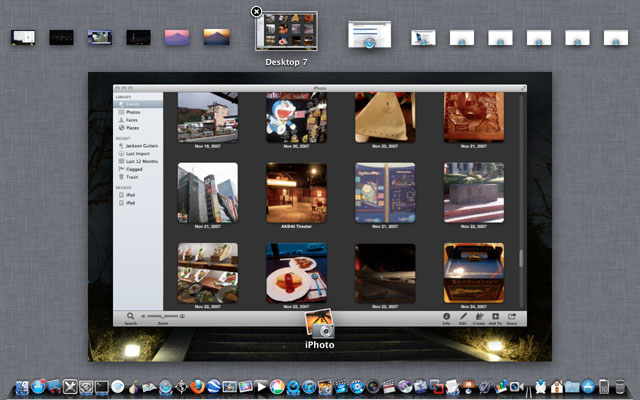
Task: Launch Keynote podium icon in Dock
Action: [x=468, y=387]
